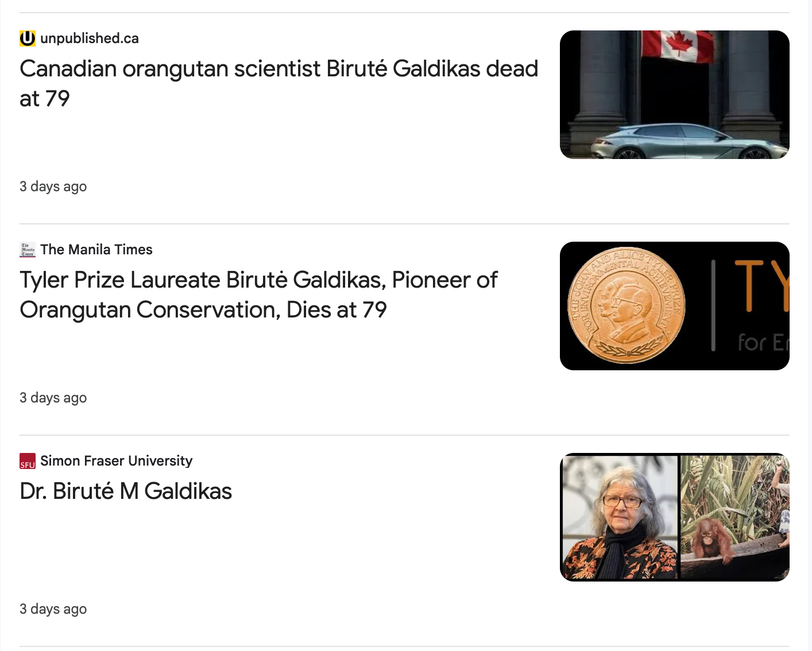
Task: Click '3 days ago' under the SFU article
Action: coord(53,609)
